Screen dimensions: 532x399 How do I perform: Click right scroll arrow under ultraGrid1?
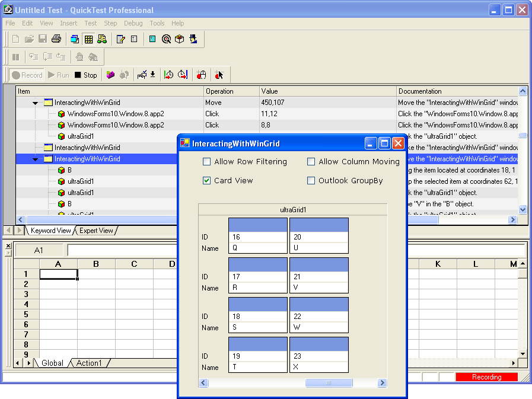[x=382, y=383]
